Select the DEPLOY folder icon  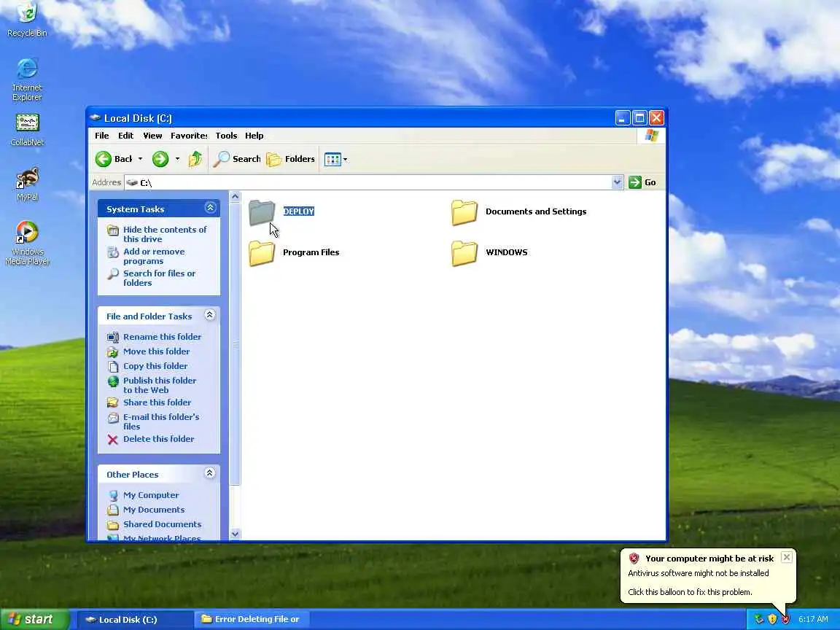click(x=262, y=212)
